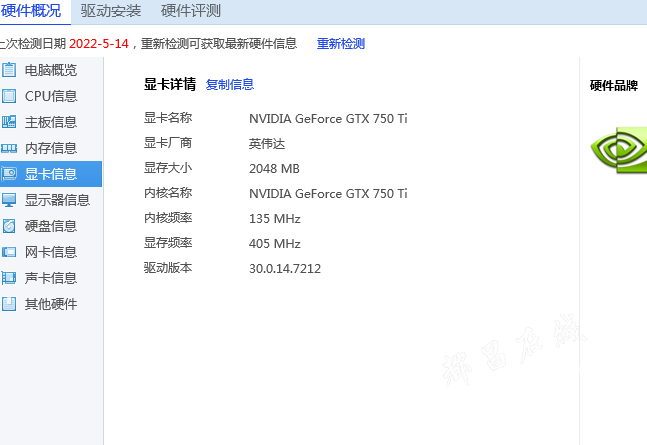Click the 声卡信息 sound card icon

[9, 278]
